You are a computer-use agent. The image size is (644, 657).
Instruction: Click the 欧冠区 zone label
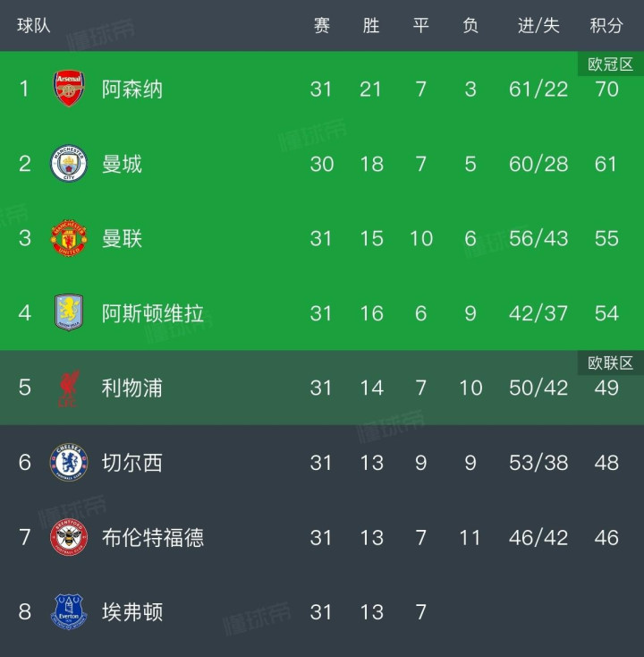(x=610, y=64)
